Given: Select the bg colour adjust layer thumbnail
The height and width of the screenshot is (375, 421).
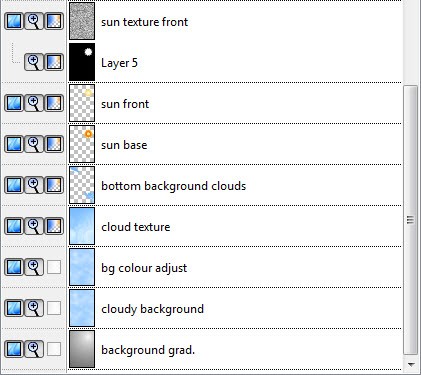Looking at the screenshot, I should click(82, 267).
